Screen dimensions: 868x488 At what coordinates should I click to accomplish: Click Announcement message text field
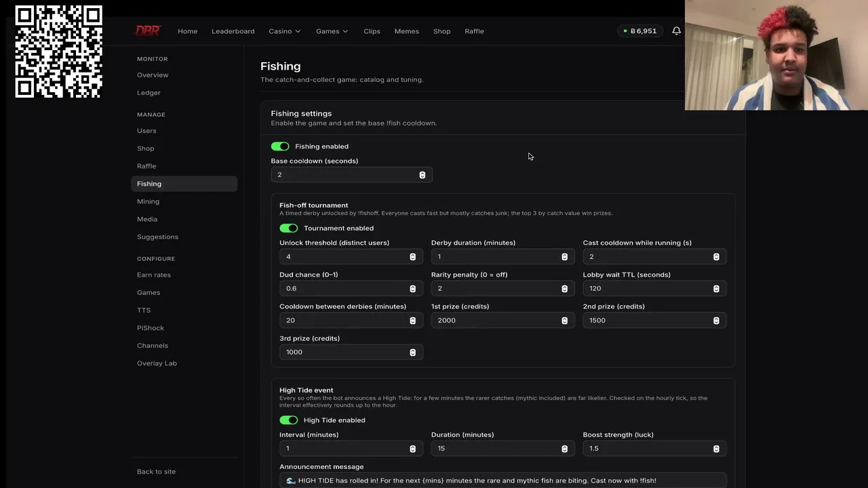point(502,480)
